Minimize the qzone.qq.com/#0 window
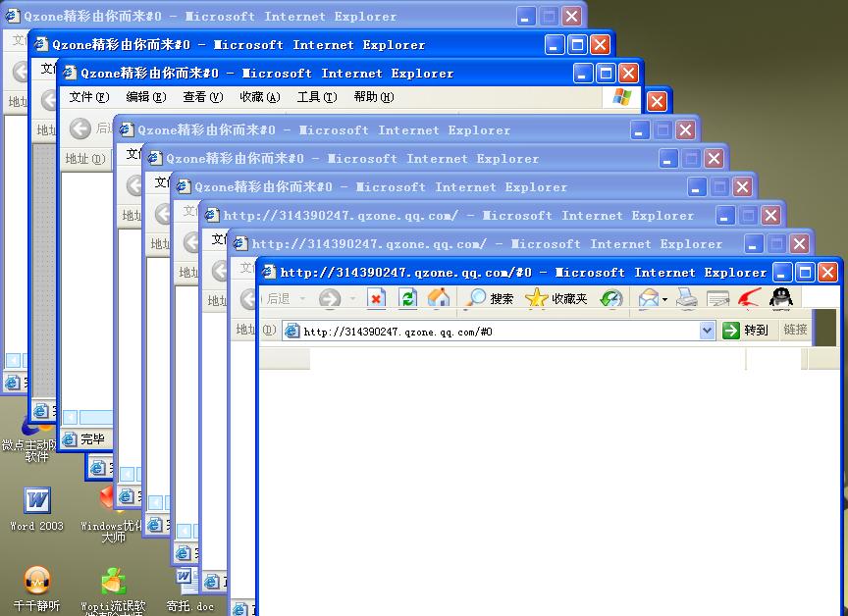Image resolution: width=848 pixels, height=616 pixels. tap(782, 273)
